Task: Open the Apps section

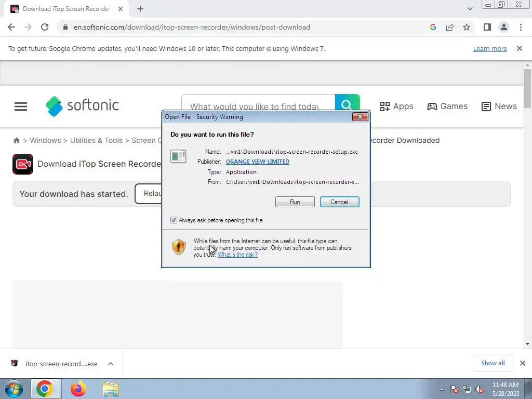Action: point(396,106)
